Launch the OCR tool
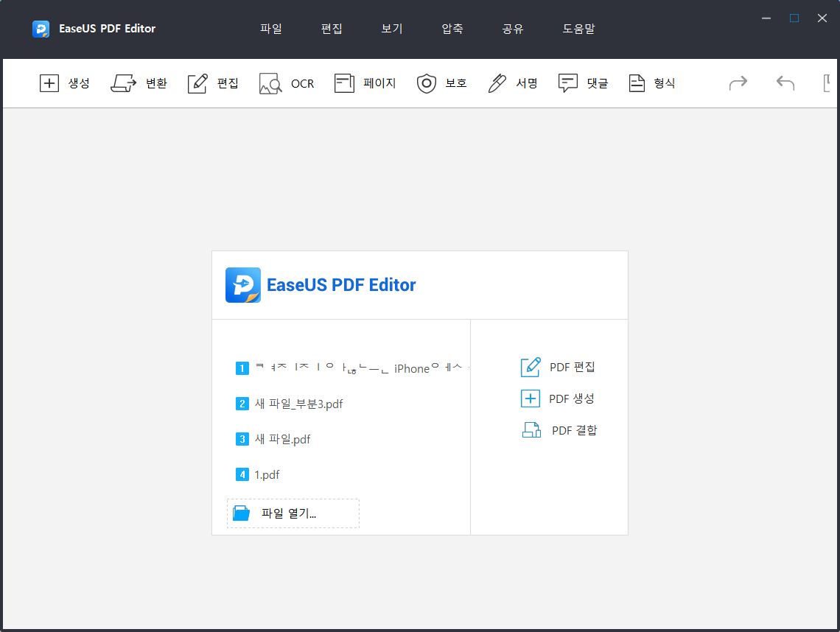Viewport: 840px width, 632px height. (x=287, y=83)
